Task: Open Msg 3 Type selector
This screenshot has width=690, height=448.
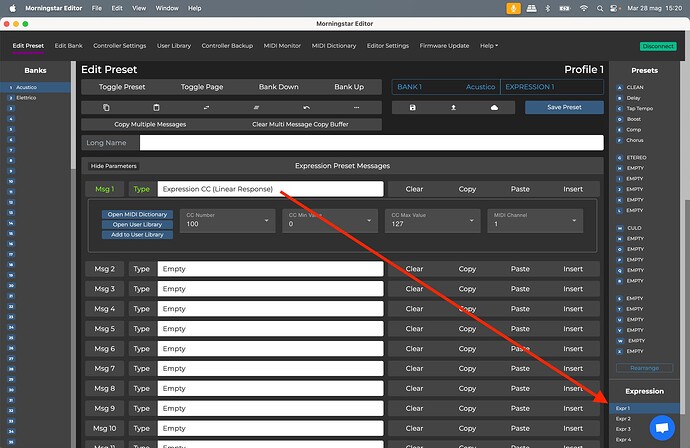Action: (x=270, y=289)
